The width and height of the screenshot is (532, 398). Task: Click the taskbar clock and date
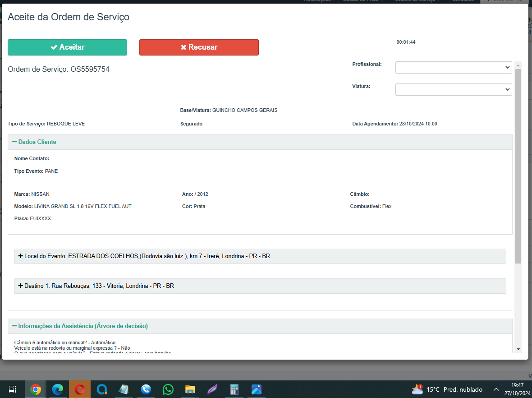point(517,389)
